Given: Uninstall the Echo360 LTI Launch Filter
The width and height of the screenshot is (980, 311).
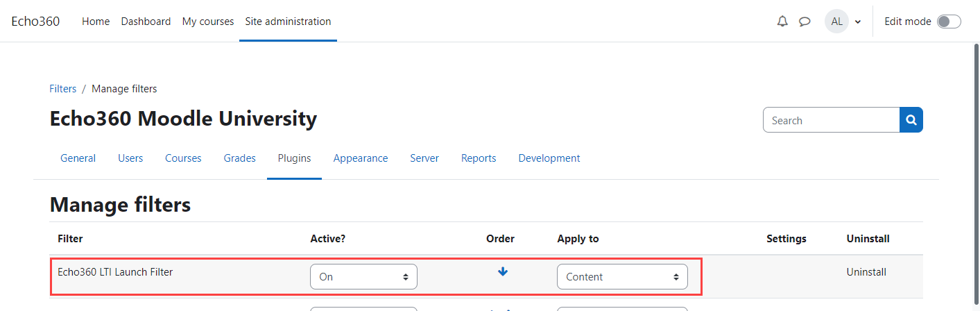Looking at the screenshot, I should (866, 272).
